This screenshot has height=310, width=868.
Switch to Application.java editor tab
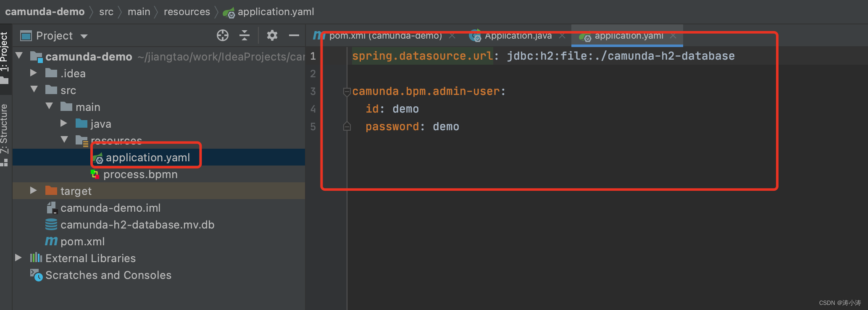518,36
